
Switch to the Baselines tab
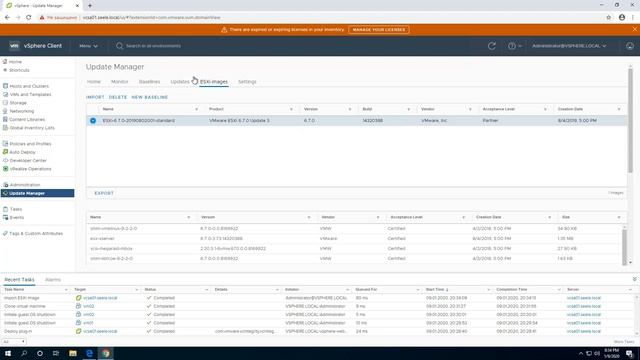149,82
